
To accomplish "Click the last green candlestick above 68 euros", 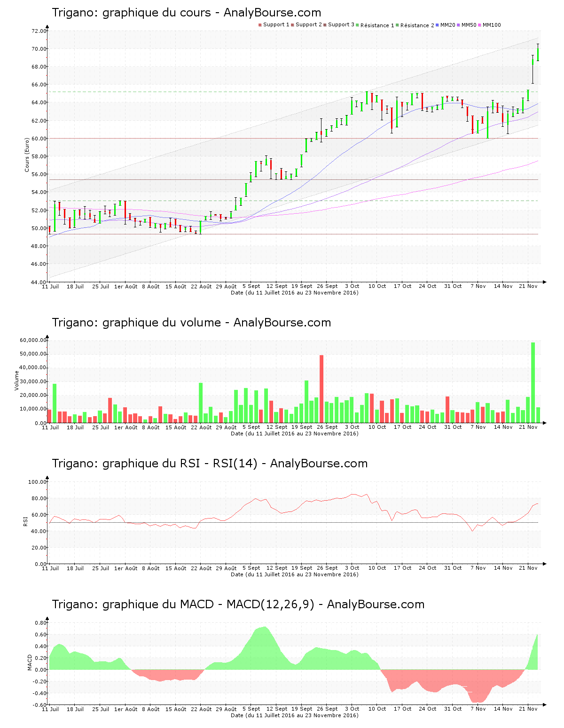I will click(538, 54).
